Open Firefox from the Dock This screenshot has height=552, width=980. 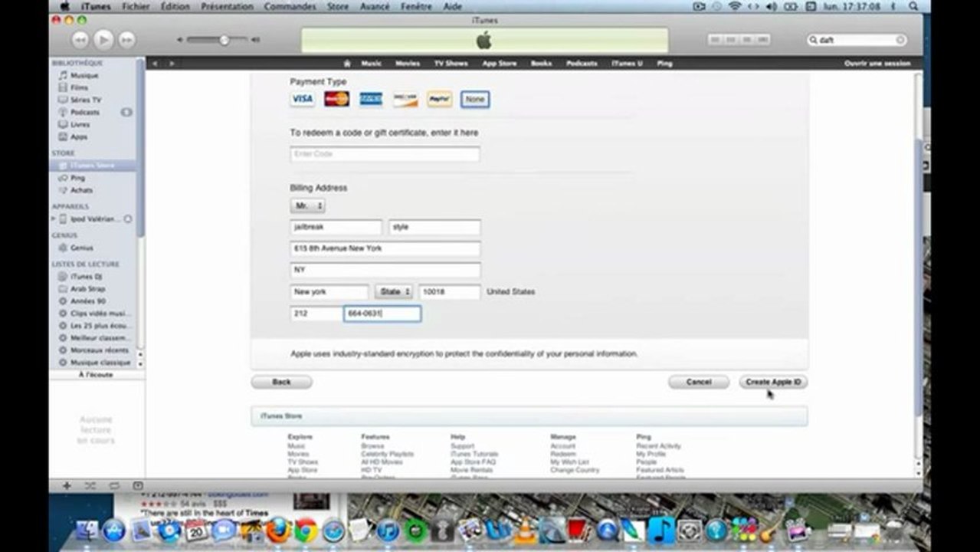point(278,531)
